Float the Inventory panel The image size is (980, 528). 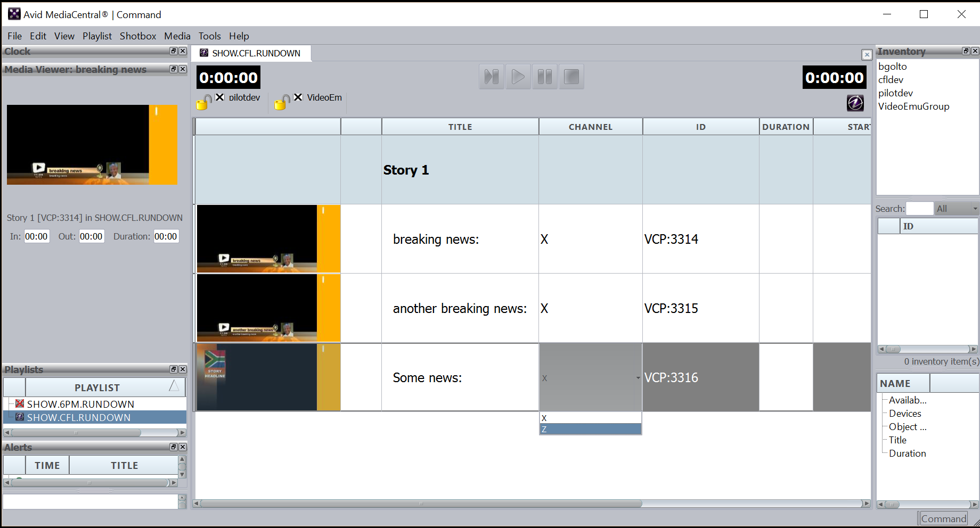coord(966,51)
